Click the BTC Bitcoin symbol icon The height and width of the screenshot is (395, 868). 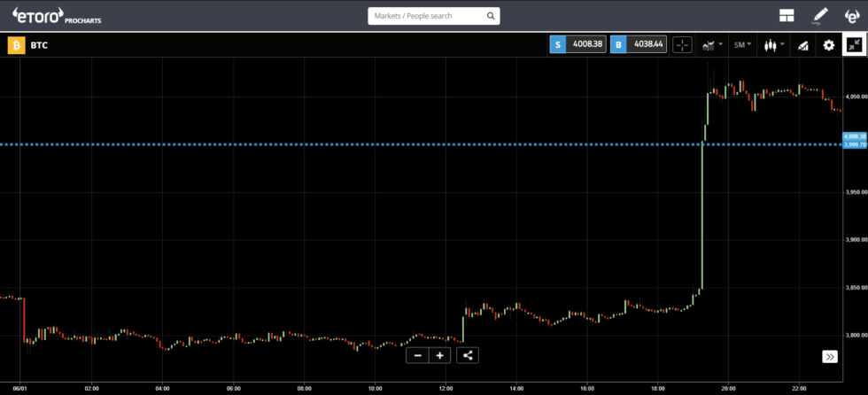click(16, 45)
